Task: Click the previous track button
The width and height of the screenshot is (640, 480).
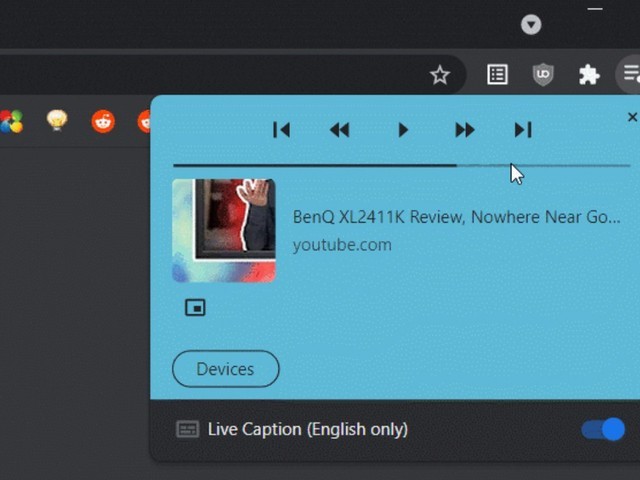Action: coord(281,130)
